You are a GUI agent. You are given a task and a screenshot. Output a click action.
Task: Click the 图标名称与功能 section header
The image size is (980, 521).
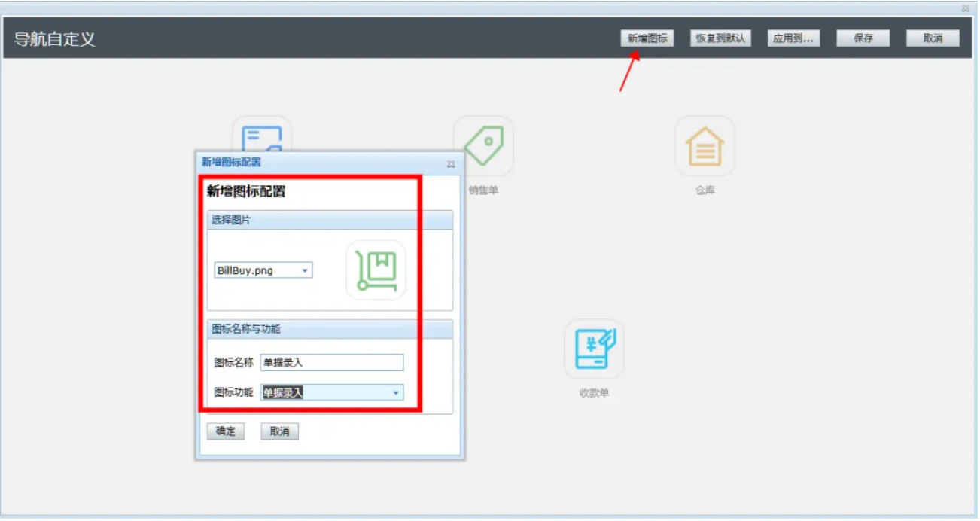click(330, 329)
